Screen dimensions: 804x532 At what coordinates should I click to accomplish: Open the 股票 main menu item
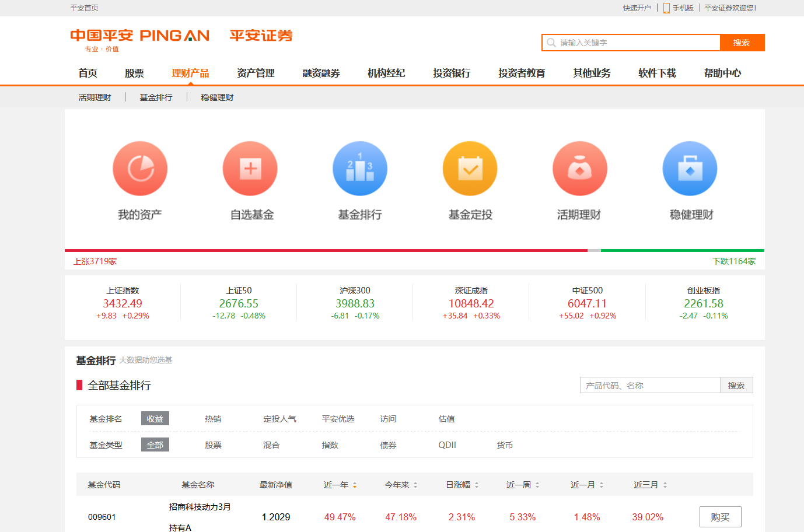134,73
